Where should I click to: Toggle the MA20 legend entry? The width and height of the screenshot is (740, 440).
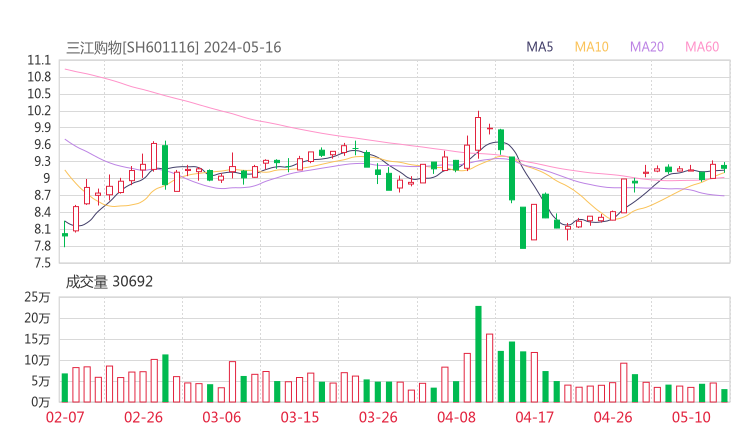(646, 47)
